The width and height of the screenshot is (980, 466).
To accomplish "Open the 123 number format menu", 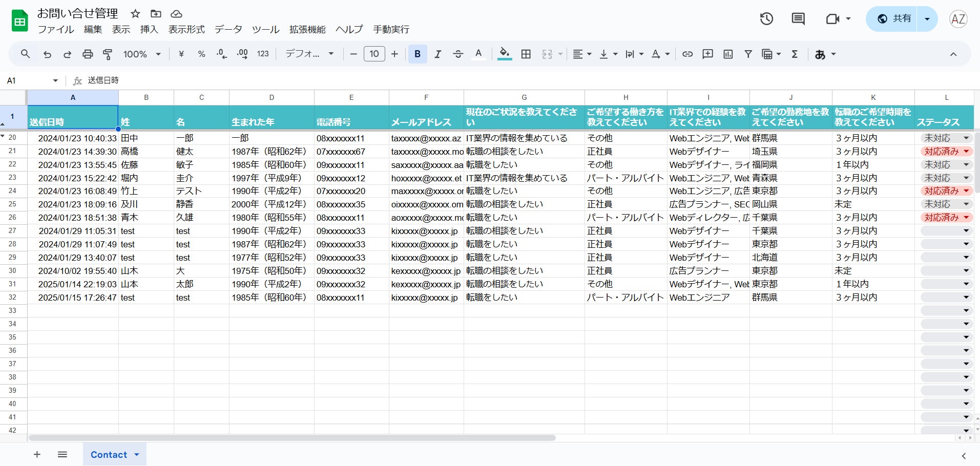I will tap(263, 54).
